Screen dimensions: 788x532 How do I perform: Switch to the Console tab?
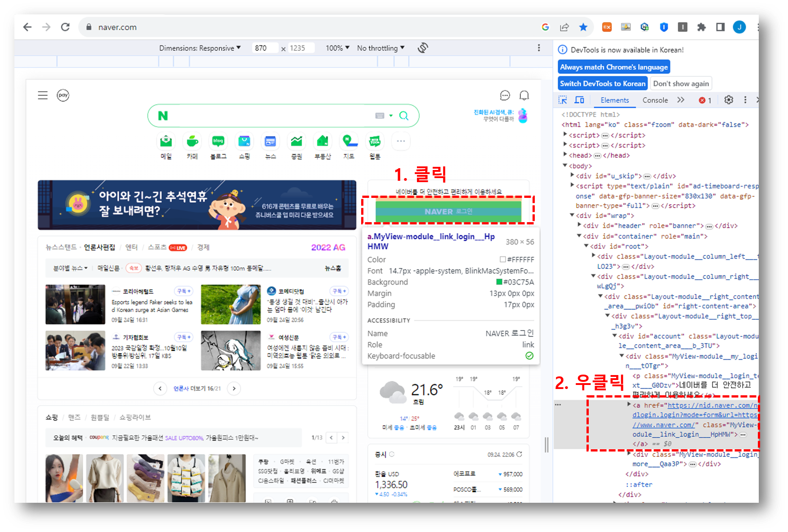(655, 100)
